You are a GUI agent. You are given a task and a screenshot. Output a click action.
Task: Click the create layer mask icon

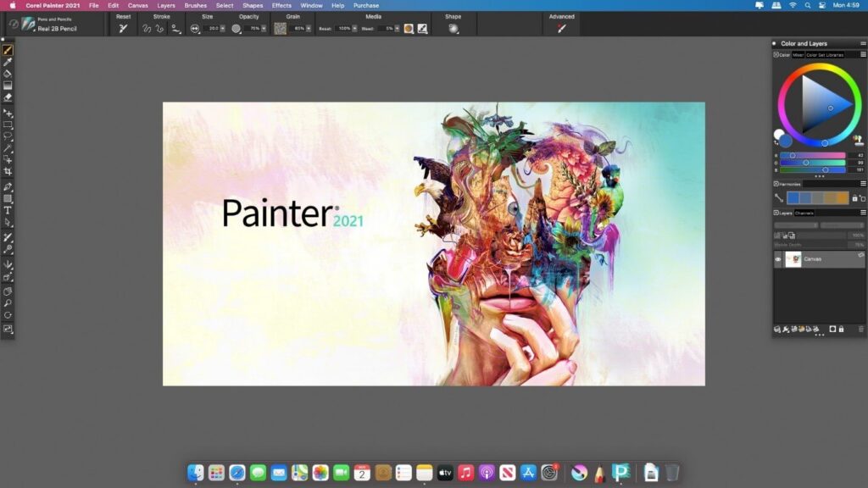(832, 329)
